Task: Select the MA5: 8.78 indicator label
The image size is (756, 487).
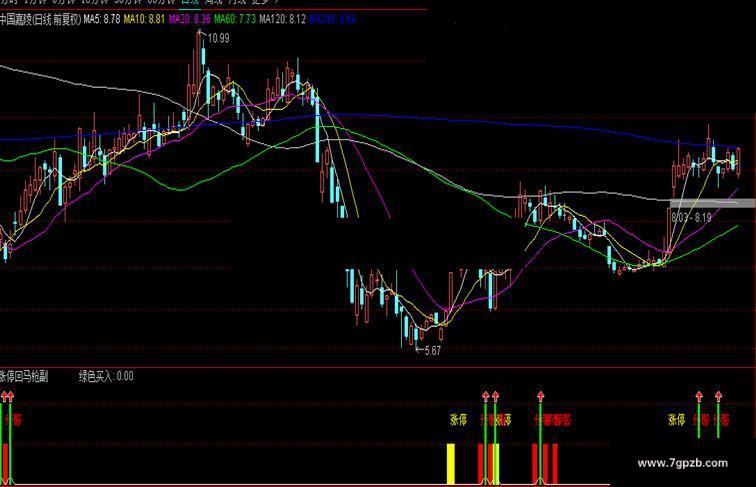Action: [x=102, y=19]
